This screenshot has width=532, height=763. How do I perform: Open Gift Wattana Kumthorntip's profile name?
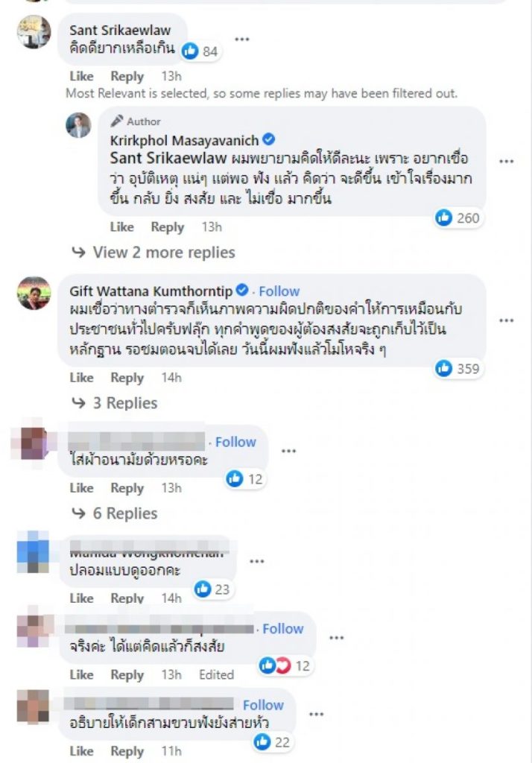click(x=151, y=291)
